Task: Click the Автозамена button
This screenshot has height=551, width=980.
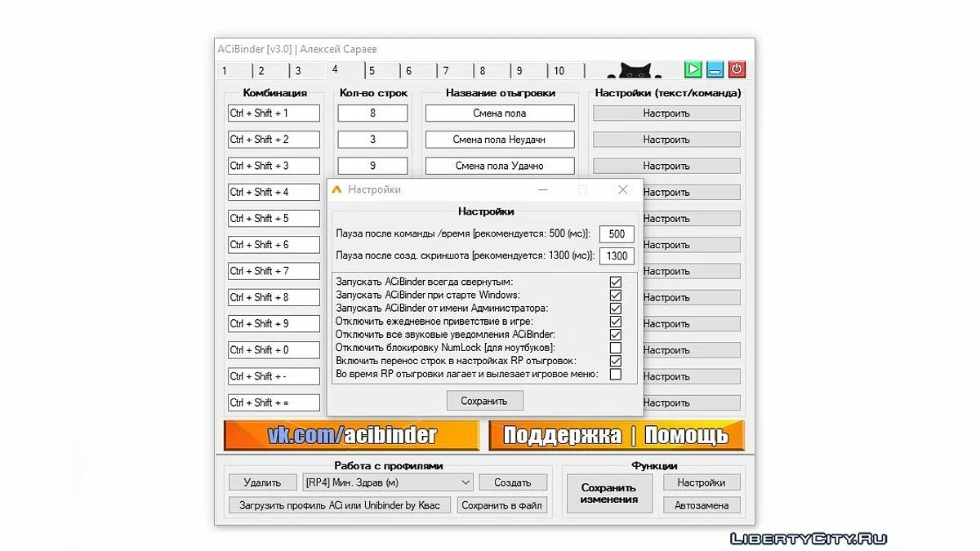Action: pos(702,505)
